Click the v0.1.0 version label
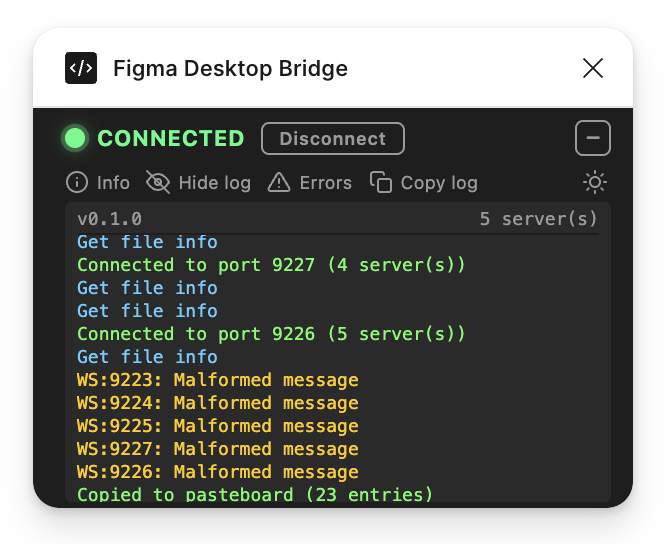668x544 pixels. [109, 219]
